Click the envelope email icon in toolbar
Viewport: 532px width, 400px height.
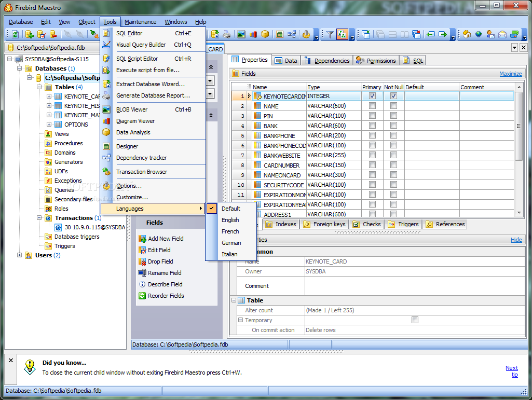click(x=502, y=34)
